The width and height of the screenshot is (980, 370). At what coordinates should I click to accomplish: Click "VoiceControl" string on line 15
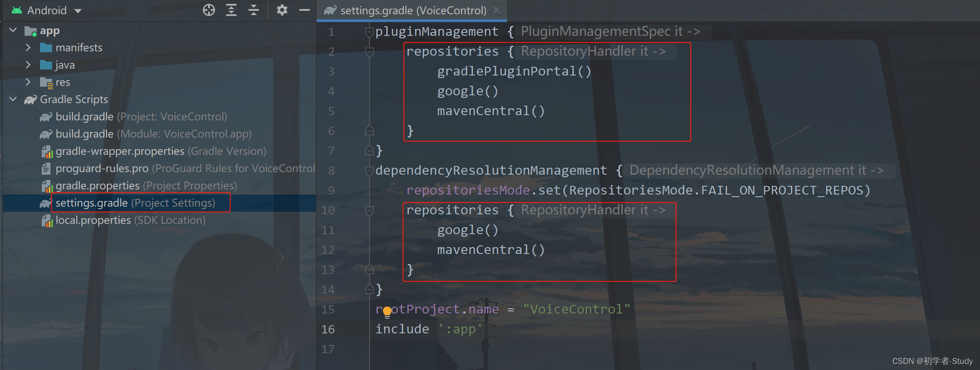576,309
